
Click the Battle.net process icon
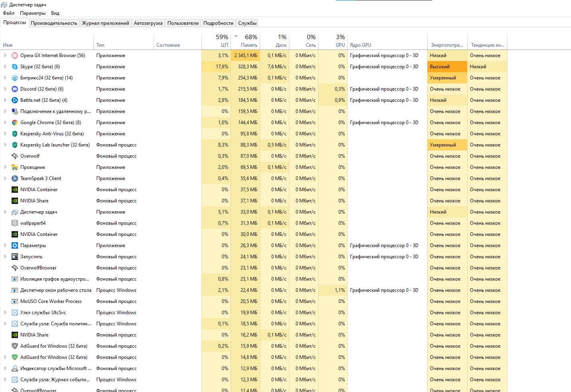(x=15, y=100)
